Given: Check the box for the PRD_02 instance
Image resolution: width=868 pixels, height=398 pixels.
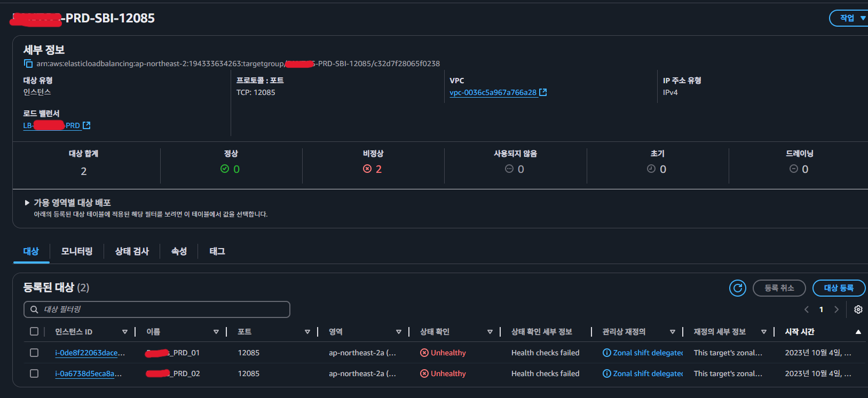Looking at the screenshot, I should 34,373.
